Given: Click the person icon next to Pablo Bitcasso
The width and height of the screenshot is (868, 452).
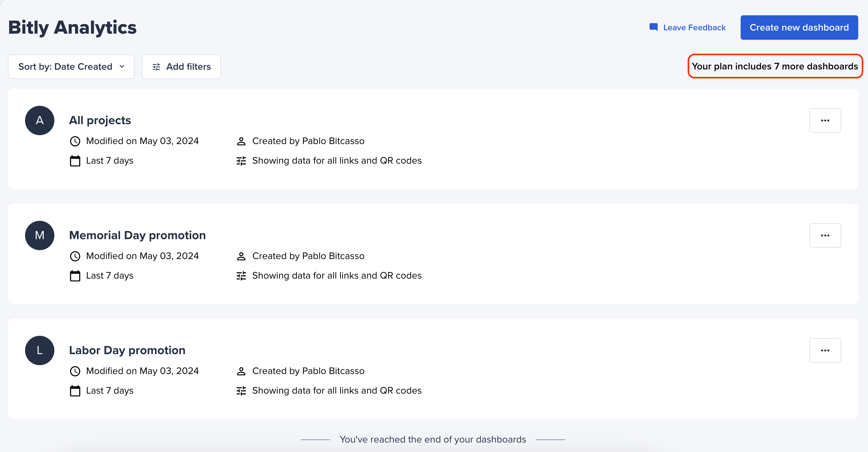Looking at the screenshot, I should click(x=241, y=141).
